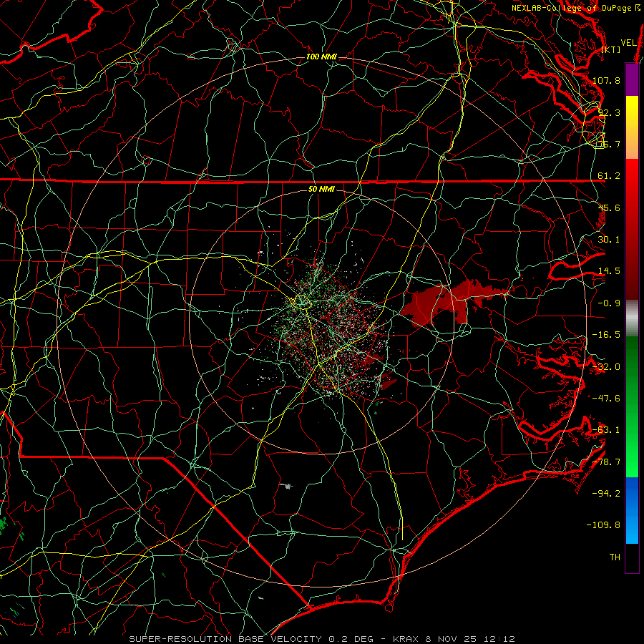Select the -94.2 legend value

[607, 494]
